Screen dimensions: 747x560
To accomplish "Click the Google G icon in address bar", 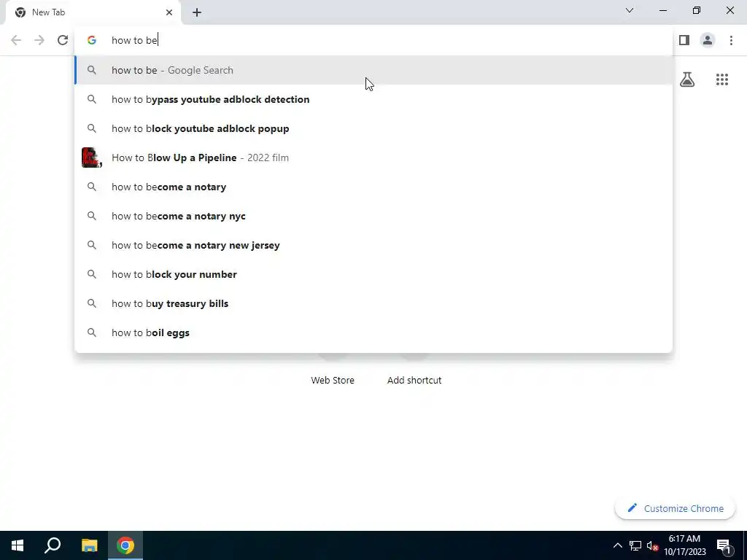I will [x=92, y=40].
